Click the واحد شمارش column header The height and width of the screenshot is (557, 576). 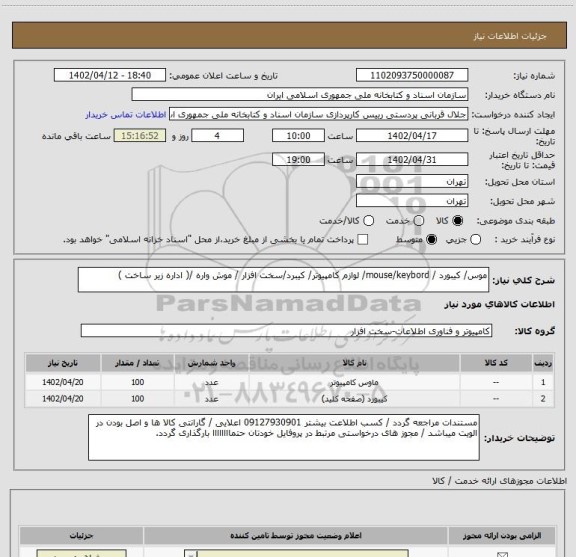(212, 363)
